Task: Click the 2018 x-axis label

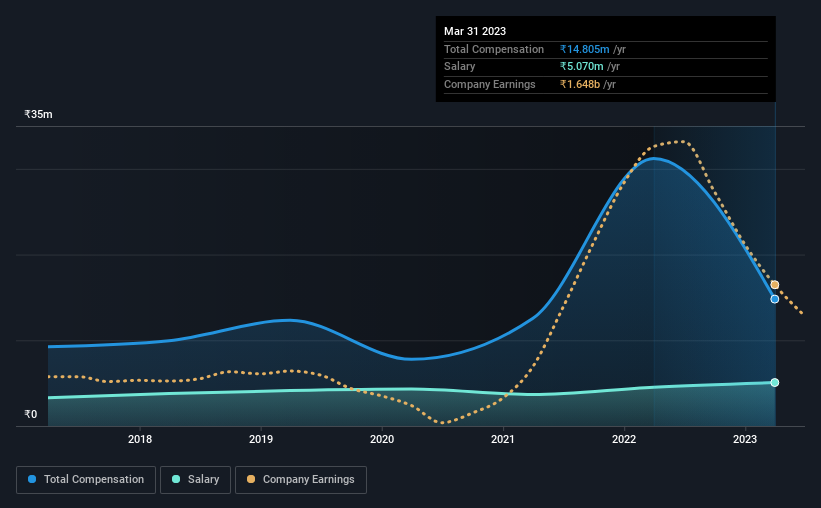Action: point(140,439)
